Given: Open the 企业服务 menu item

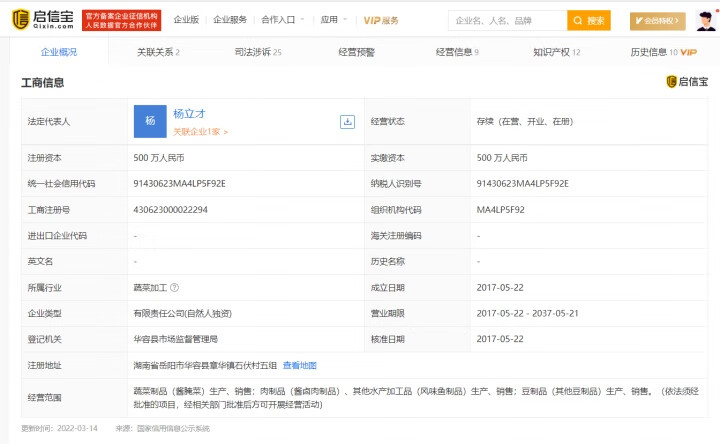Looking at the screenshot, I should point(230,20).
